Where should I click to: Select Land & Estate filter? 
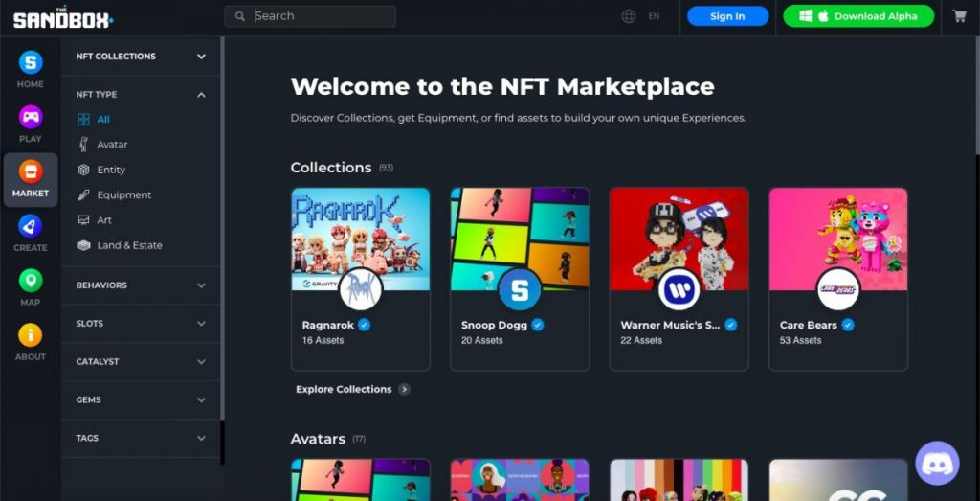coord(129,245)
